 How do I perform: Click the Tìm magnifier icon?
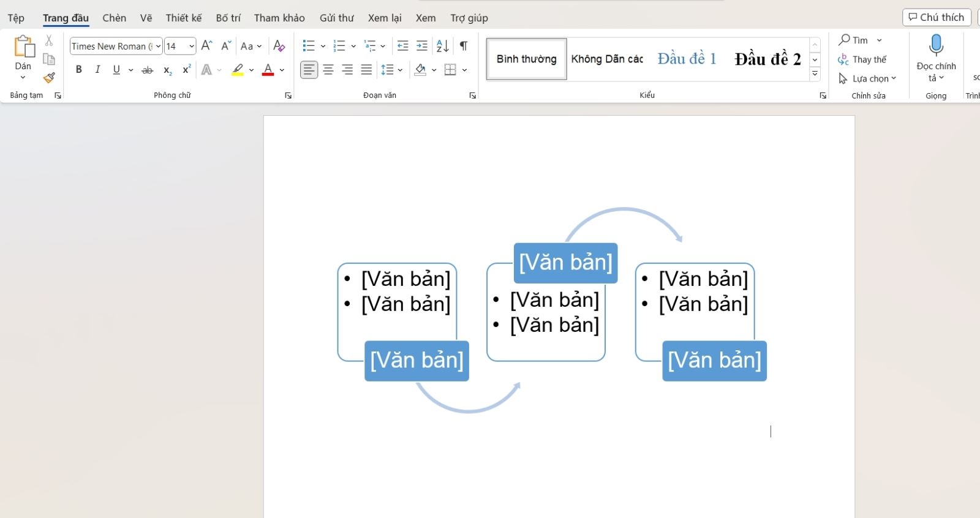click(845, 40)
